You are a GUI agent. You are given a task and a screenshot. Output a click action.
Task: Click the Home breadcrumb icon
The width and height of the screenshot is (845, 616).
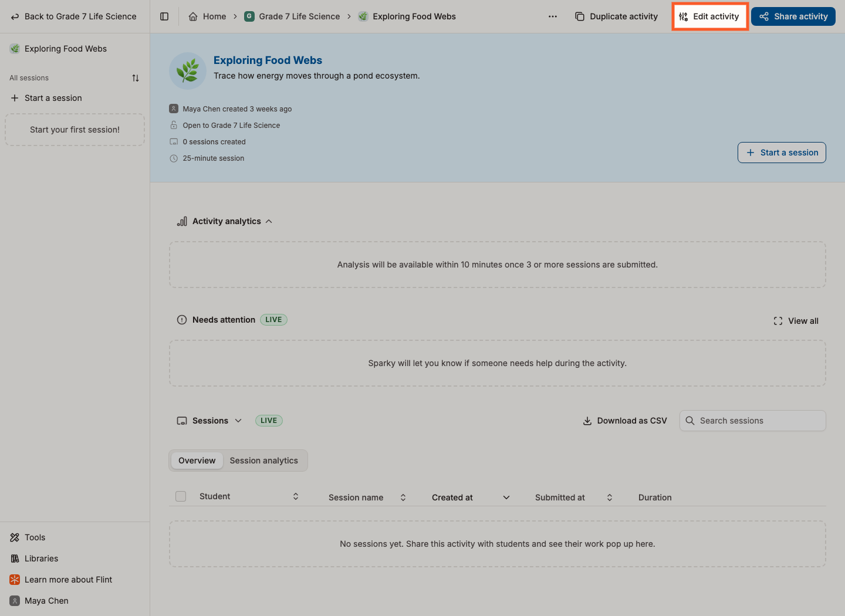(193, 16)
